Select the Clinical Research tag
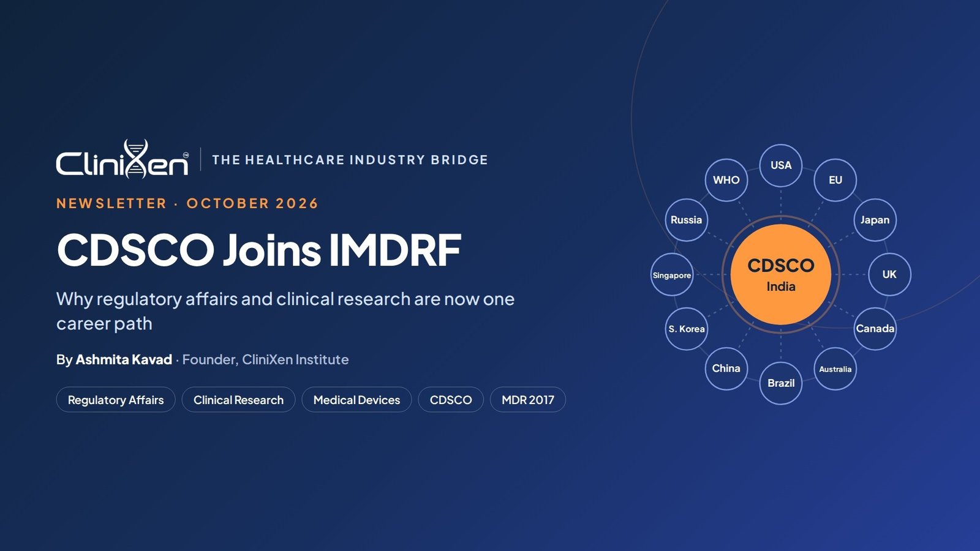The height and width of the screenshot is (551, 980). pos(238,400)
